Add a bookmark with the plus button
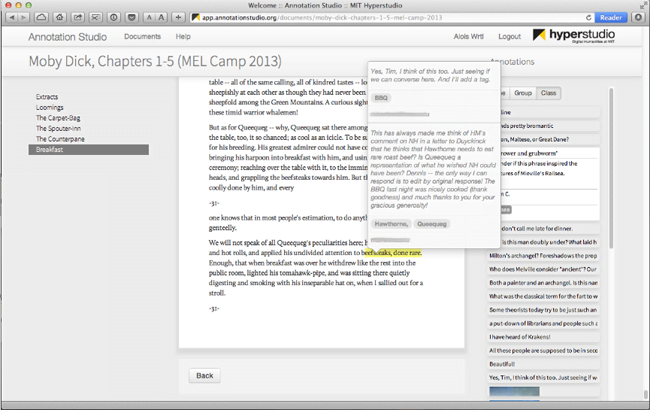Viewport: 650px width, 410px height. [178, 17]
